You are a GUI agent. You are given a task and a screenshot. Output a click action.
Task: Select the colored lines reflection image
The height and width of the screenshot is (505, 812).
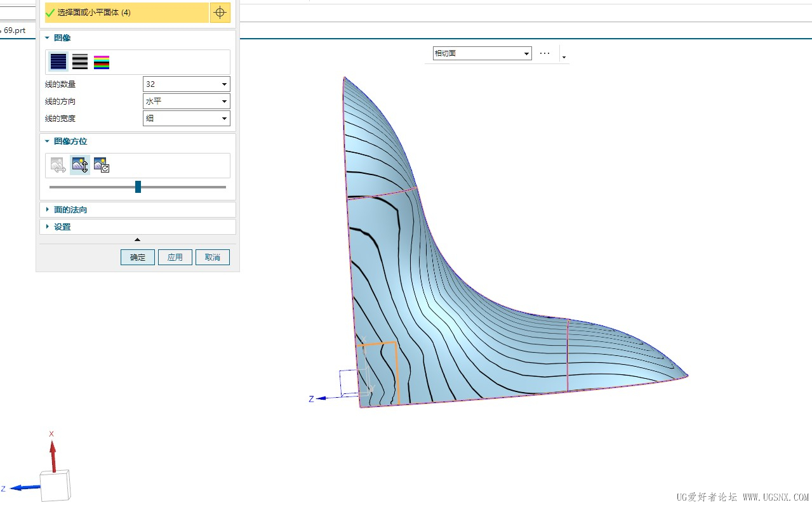pos(102,62)
